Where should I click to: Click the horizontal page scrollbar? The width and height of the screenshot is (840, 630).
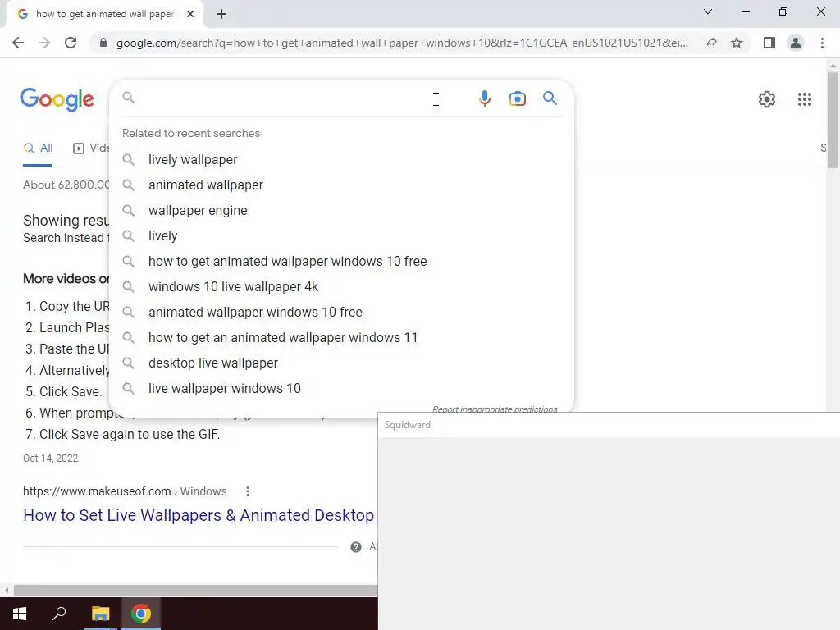pyautogui.click(x=195, y=591)
